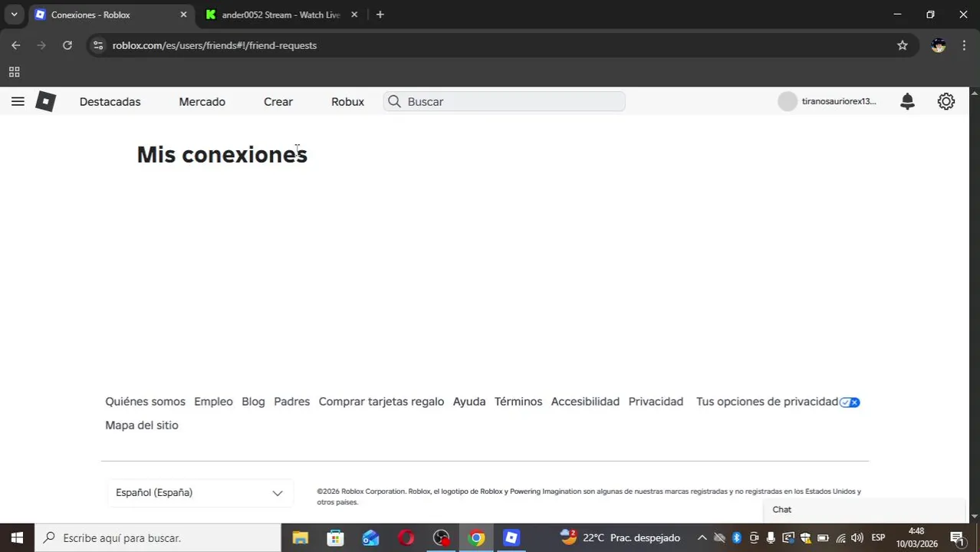Go back in browser history

[x=16, y=45]
